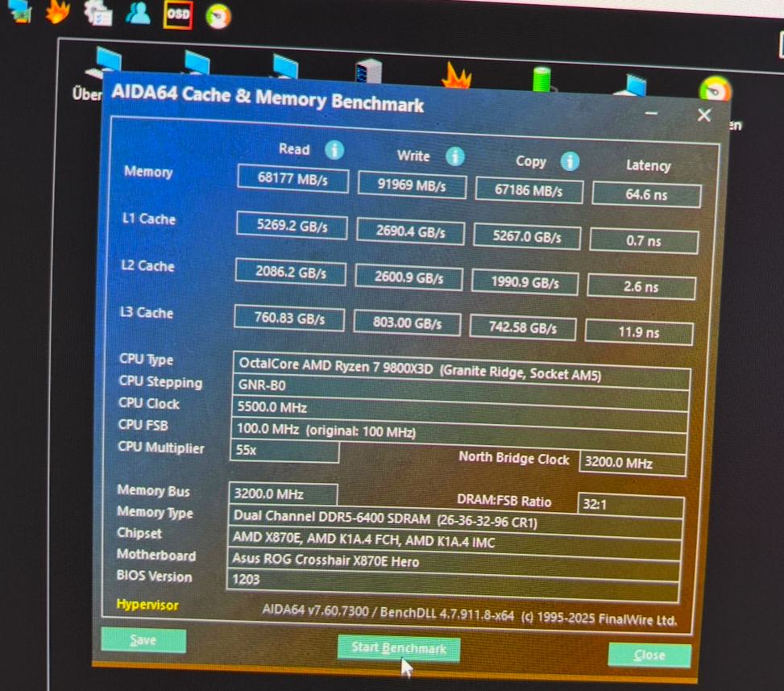Open the Write benchmark info icon
This screenshot has height=691, width=784.
coord(454,156)
